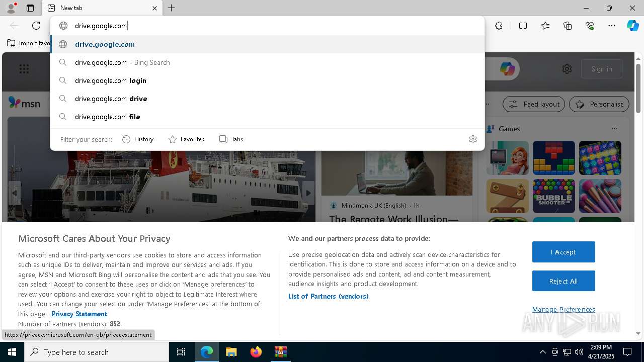Show previous carousel news slide
The image size is (644, 362).
tap(15, 193)
